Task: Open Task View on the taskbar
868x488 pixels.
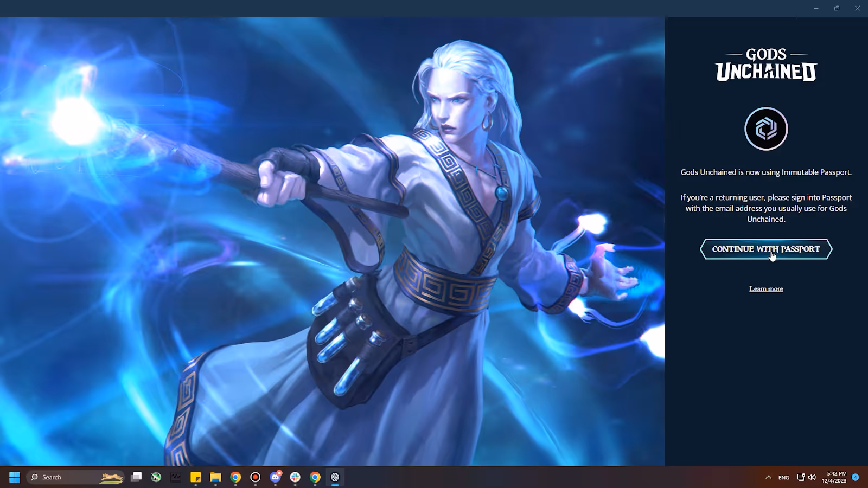Action: 136,477
